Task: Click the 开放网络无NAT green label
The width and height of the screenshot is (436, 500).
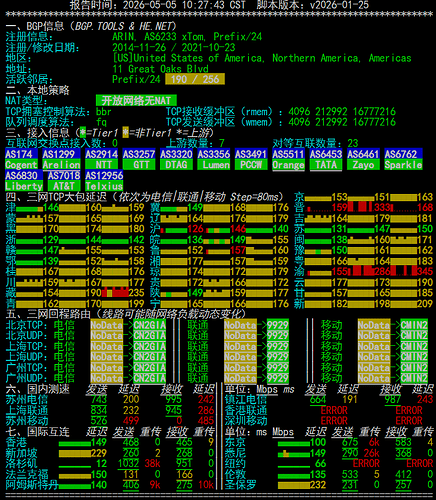Action: click(136, 101)
